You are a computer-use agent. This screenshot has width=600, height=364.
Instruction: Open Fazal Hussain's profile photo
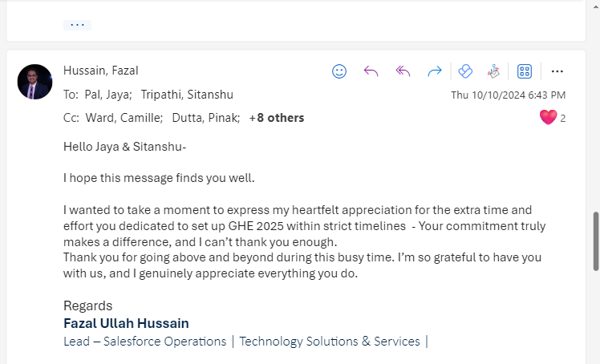pyautogui.click(x=34, y=82)
